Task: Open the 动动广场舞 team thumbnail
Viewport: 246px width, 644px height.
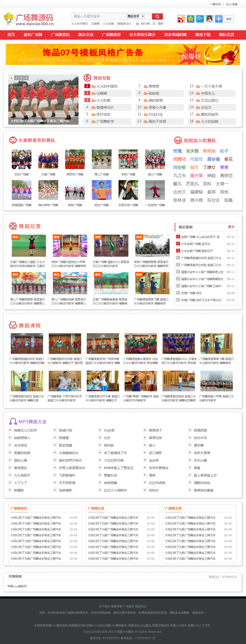Action: tap(22, 159)
